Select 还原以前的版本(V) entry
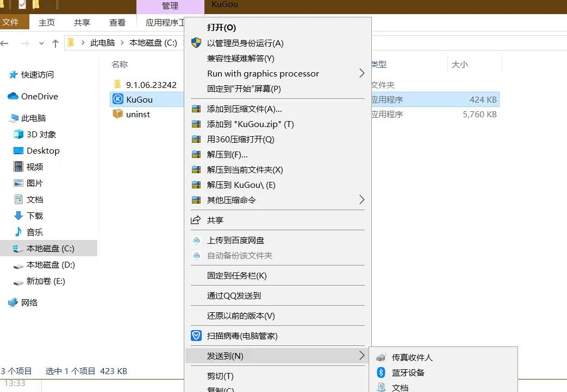Viewport: 567px width, 392px height. pyautogui.click(x=240, y=316)
